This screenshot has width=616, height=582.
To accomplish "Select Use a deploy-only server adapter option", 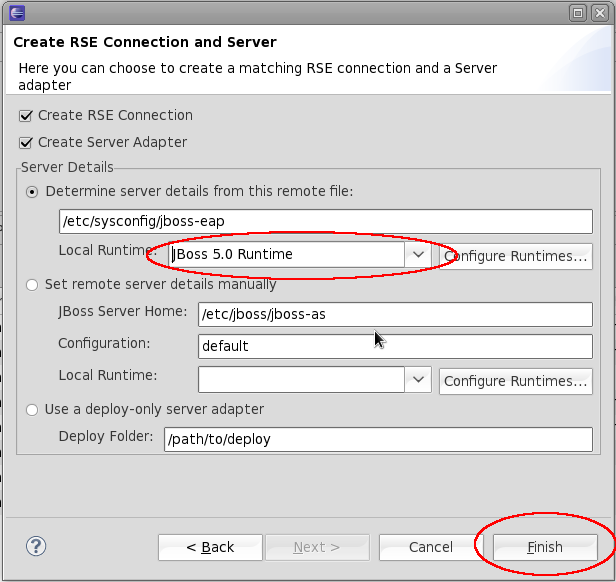I will [x=33, y=409].
